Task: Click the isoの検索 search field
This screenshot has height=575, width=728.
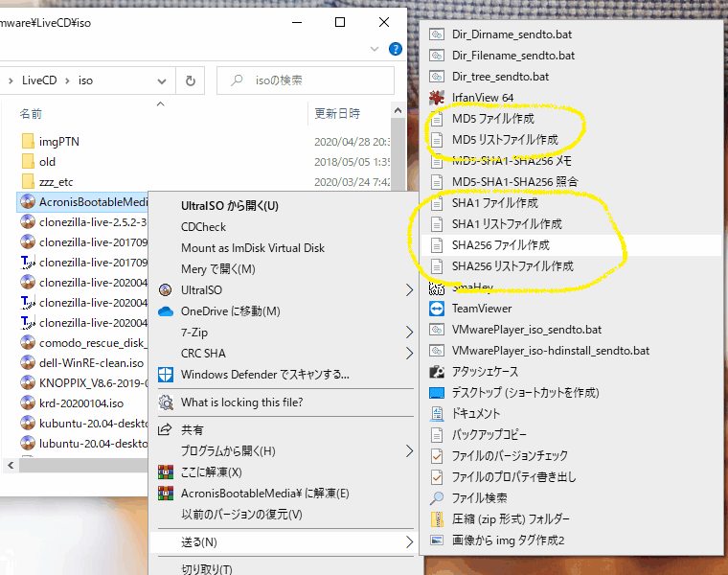Action: [x=305, y=80]
